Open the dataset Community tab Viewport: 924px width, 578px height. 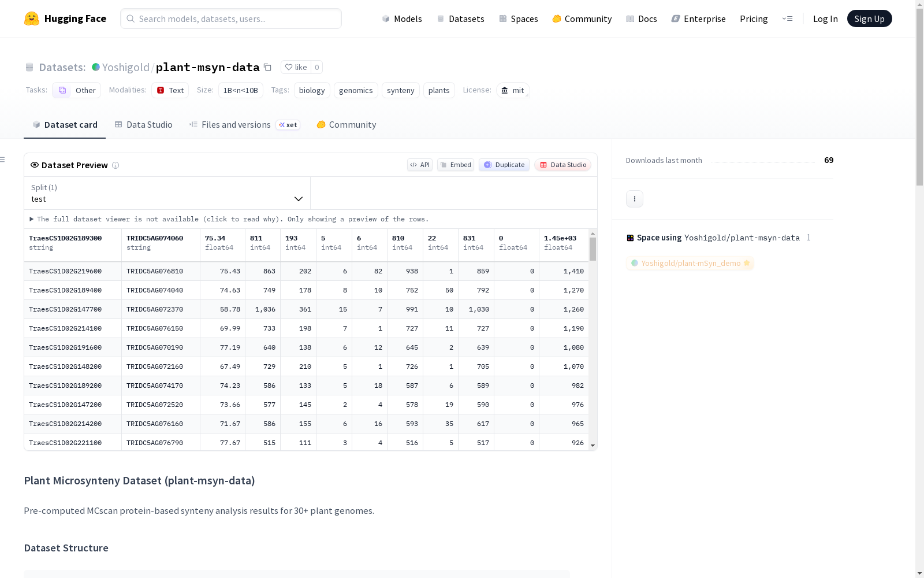coord(346,124)
